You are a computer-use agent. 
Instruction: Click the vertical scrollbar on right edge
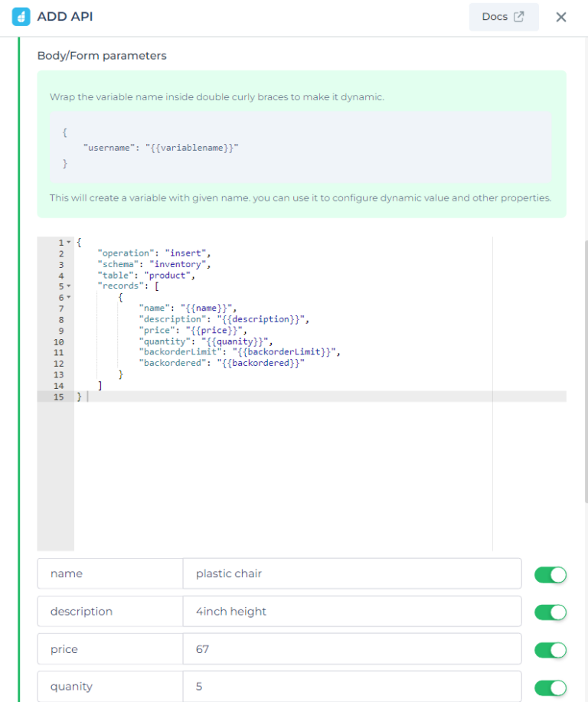tap(586, 371)
